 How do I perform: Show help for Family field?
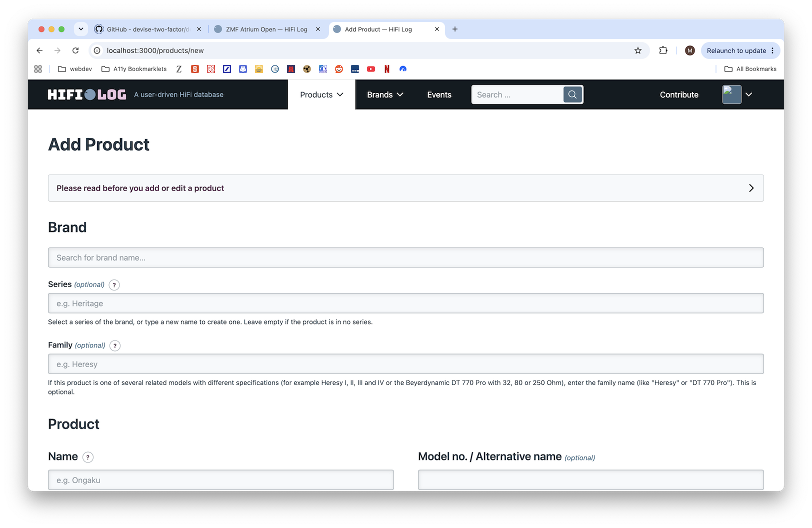(115, 345)
